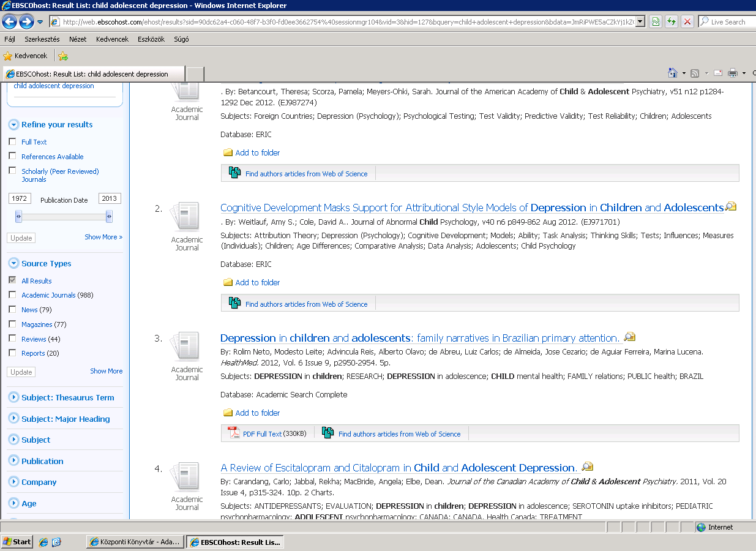Open Cognitive Development Masks Support article title

coord(472,208)
